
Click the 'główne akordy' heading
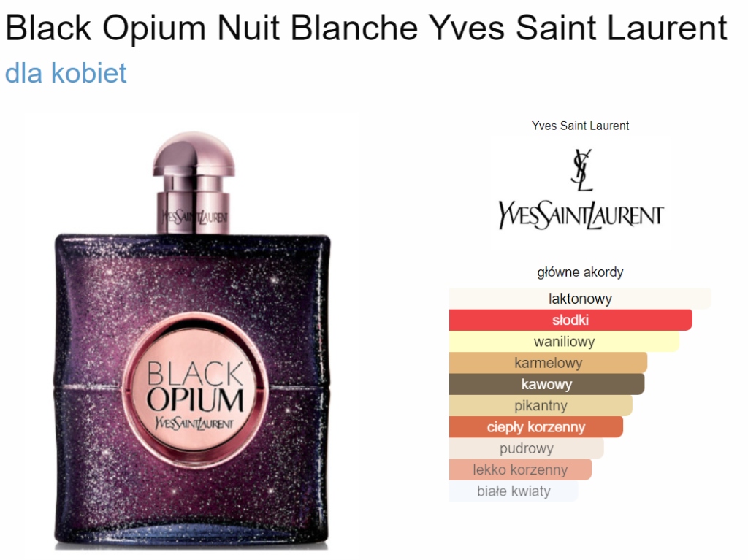click(x=580, y=272)
